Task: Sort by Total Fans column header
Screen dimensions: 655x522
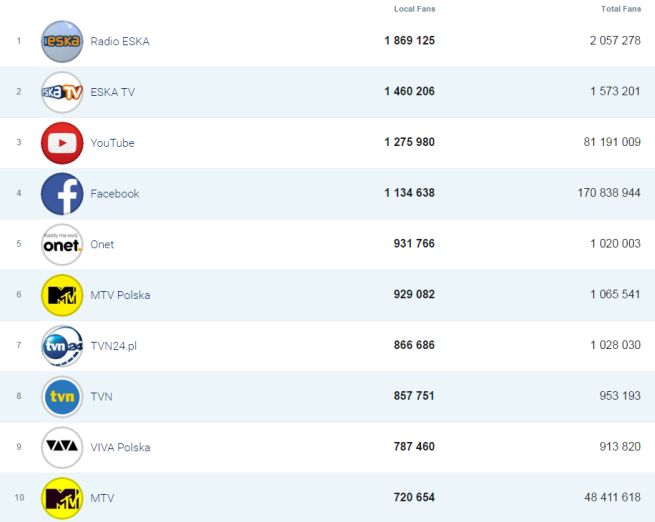Action: coord(620,9)
